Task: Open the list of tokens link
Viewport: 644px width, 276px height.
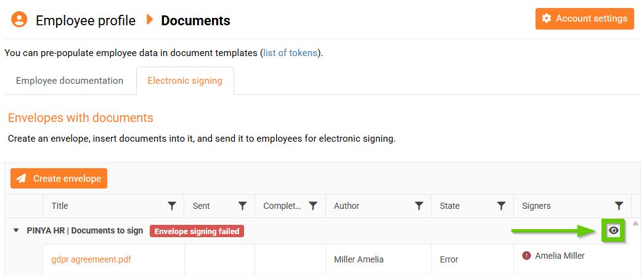Action: tap(290, 53)
